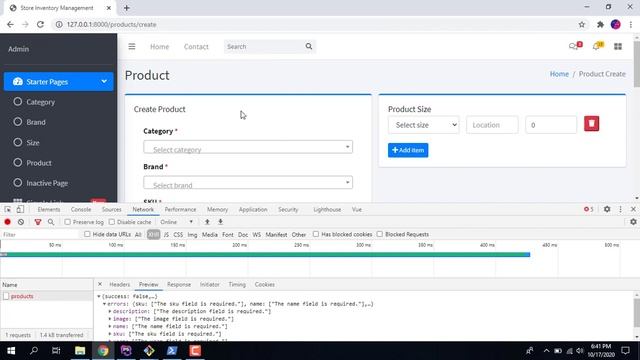Enable the Disable cache checkbox
Viewport: 640px width, 360px height.
tap(111, 222)
